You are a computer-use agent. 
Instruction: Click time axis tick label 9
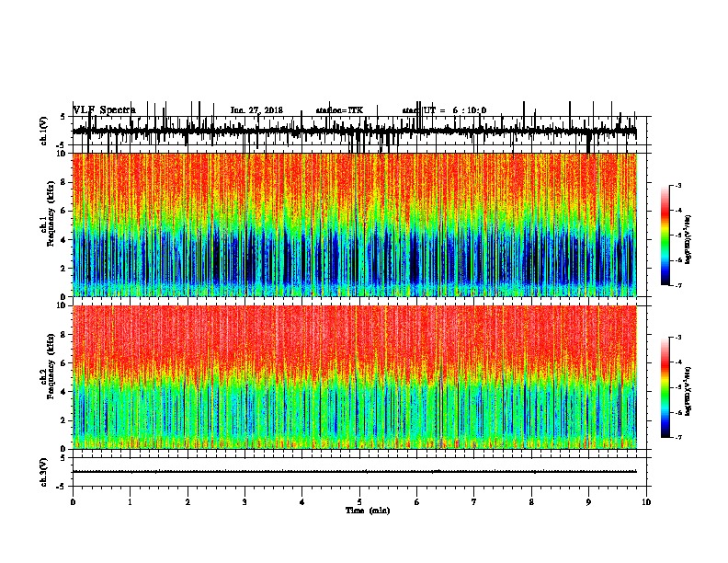588,502
